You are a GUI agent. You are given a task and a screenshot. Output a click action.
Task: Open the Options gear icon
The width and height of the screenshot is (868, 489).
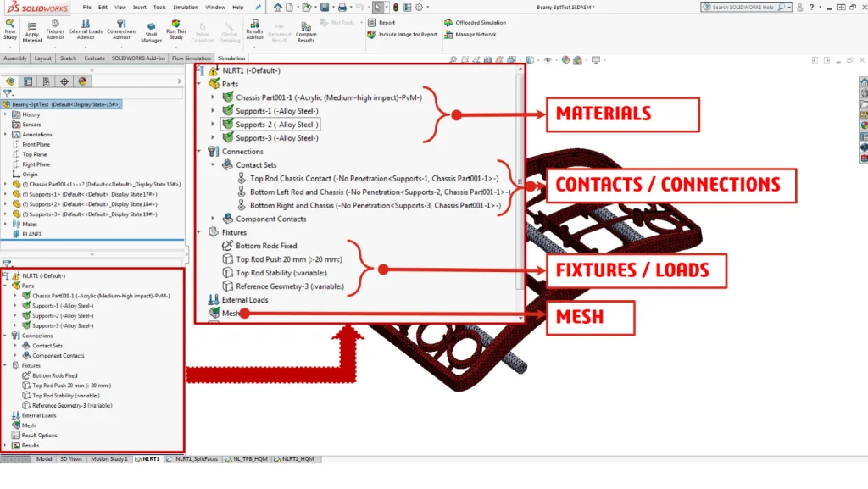(419, 7)
